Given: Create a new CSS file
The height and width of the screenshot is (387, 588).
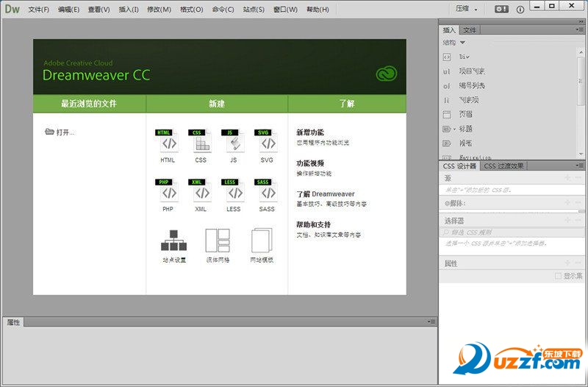Looking at the screenshot, I should tap(201, 146).
